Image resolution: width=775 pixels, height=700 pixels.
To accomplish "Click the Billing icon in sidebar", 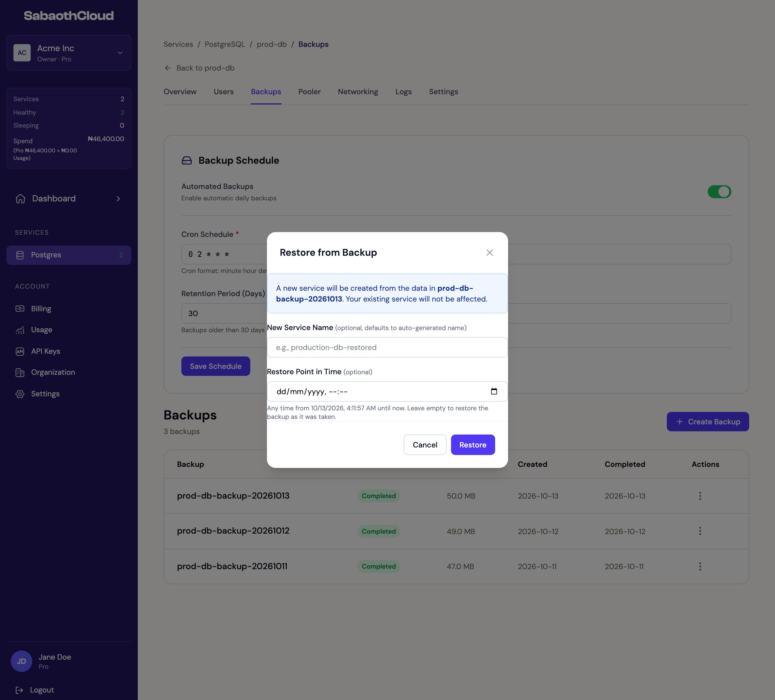I will 20,309.
